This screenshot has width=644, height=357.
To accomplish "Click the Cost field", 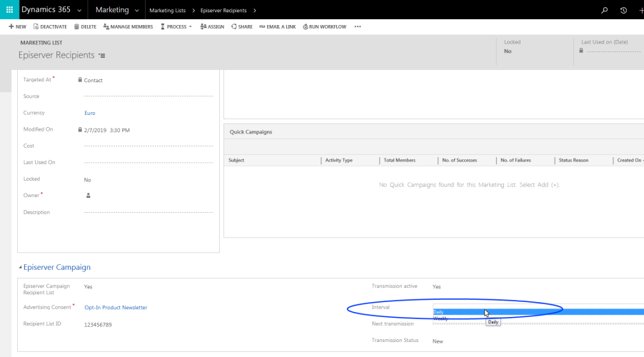I will pyautogui.click(x=149, y=146).
